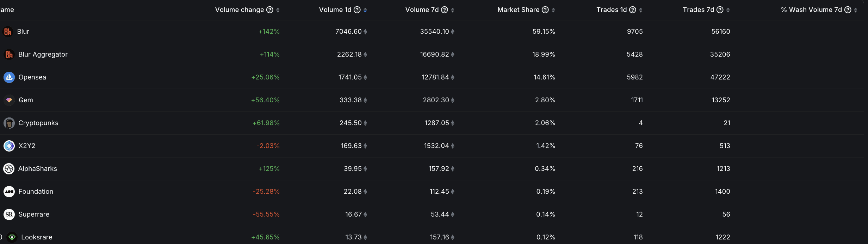Screen dimensions: 868x244
Task: Click the Blur marketplace logo icon
Action: 8,32
